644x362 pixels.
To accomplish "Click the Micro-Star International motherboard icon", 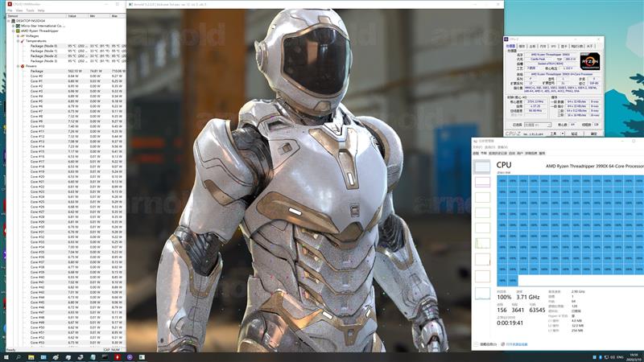I will pyautogui.click(x=17, y=26).
